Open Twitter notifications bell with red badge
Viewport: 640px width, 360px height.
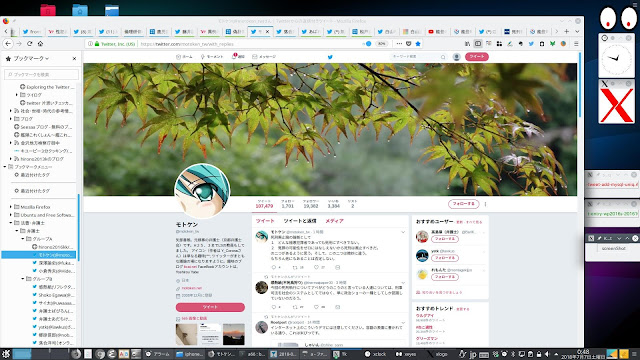coord(238,56)
